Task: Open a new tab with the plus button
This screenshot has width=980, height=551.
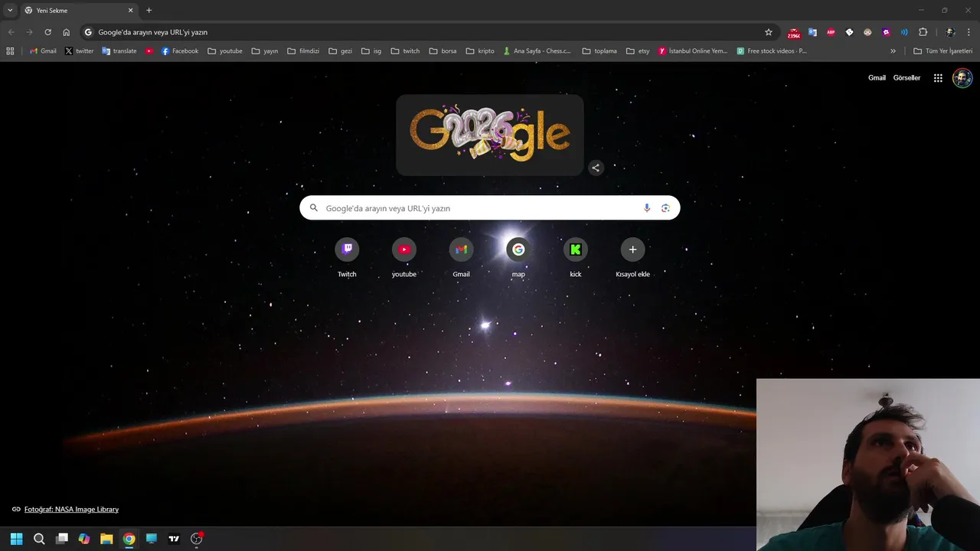Action: (149, 10)
